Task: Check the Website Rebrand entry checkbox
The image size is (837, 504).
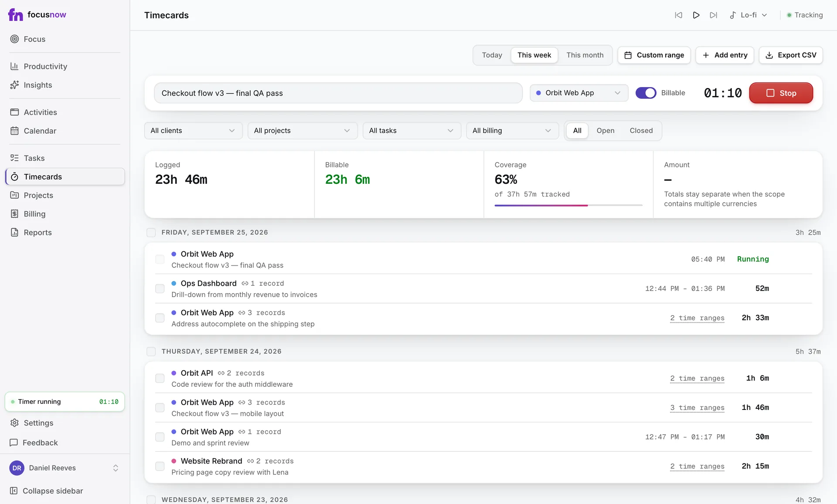Action: tap(160, 467)
